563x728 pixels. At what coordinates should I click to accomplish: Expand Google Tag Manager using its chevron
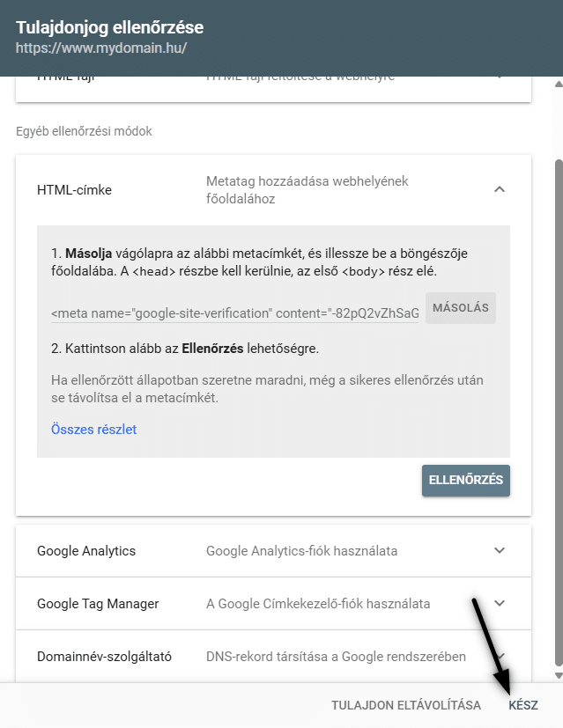point(500,604)
